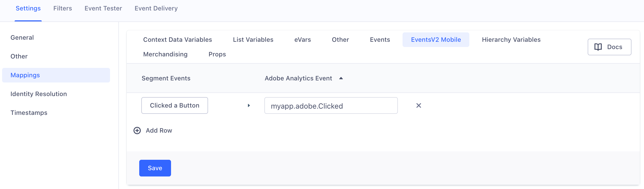The height and width of the screenshot is (189, 644).
Task: Switch to the Event Tester tab
Action: tap(103, 8)
